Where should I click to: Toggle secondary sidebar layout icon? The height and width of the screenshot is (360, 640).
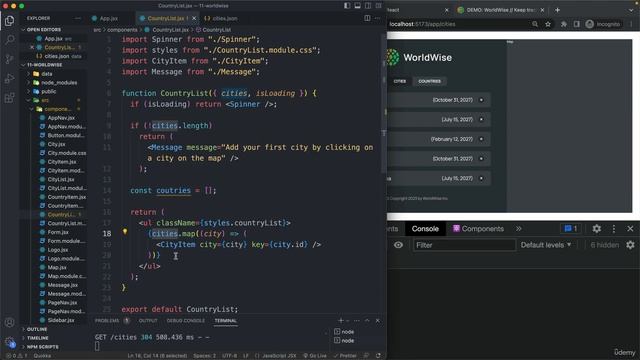(x=368, y=6)
